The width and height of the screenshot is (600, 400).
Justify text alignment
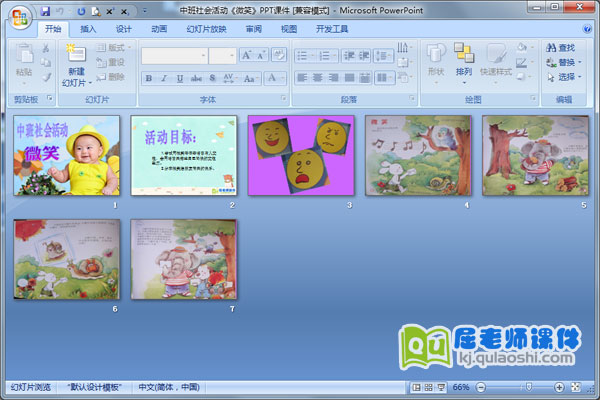349,78
